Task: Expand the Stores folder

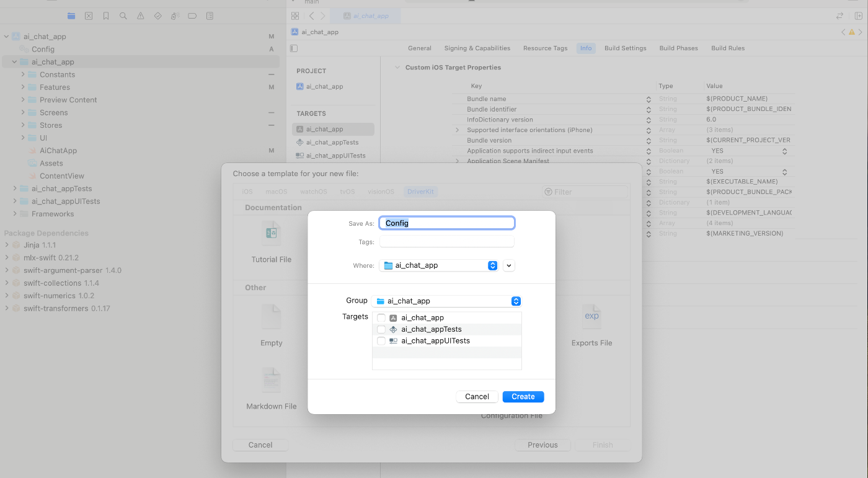Action: [x=23, y=125]
